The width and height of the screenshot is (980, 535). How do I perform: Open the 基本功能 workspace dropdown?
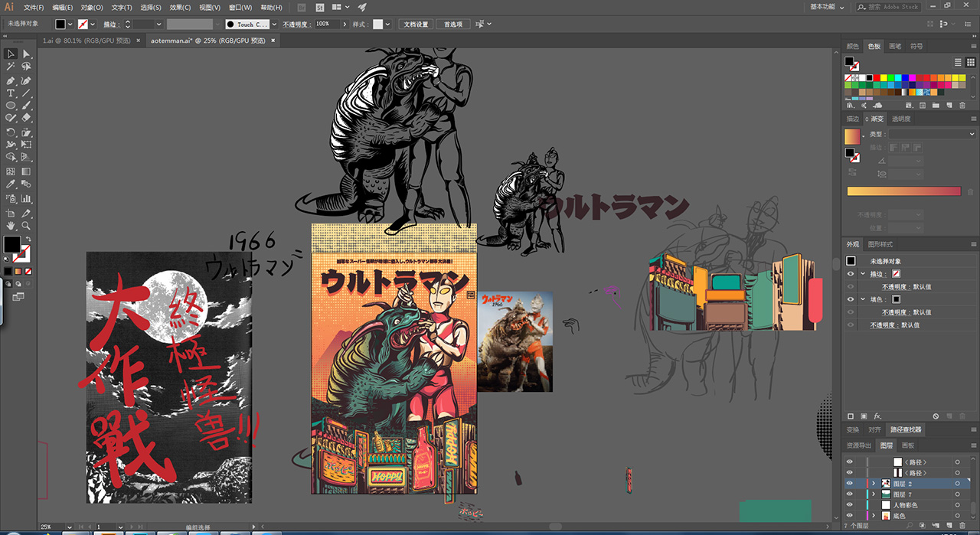(x=828, y=7)
